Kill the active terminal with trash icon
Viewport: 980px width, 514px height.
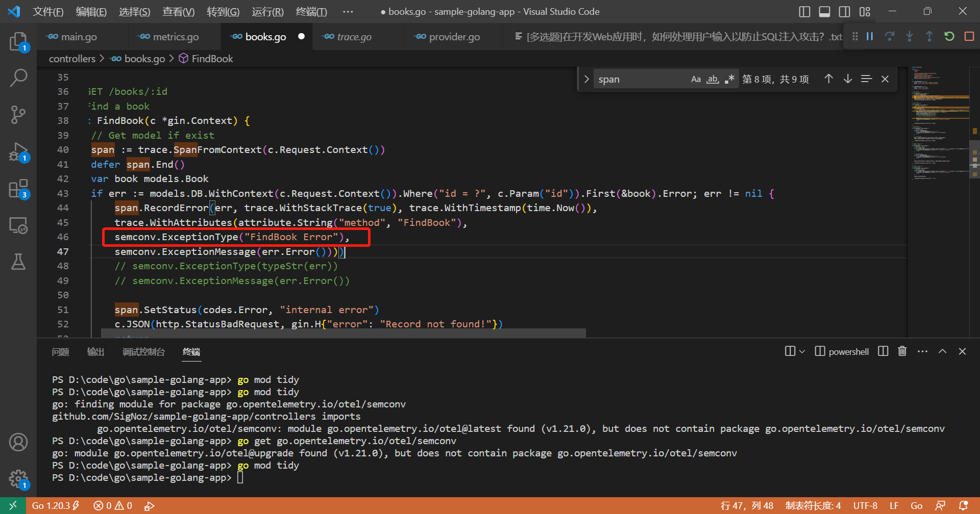[902, 351]
